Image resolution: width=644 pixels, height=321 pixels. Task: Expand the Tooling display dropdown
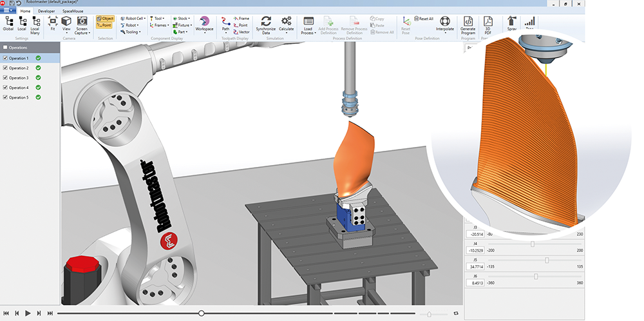click(x=131, y=32)
